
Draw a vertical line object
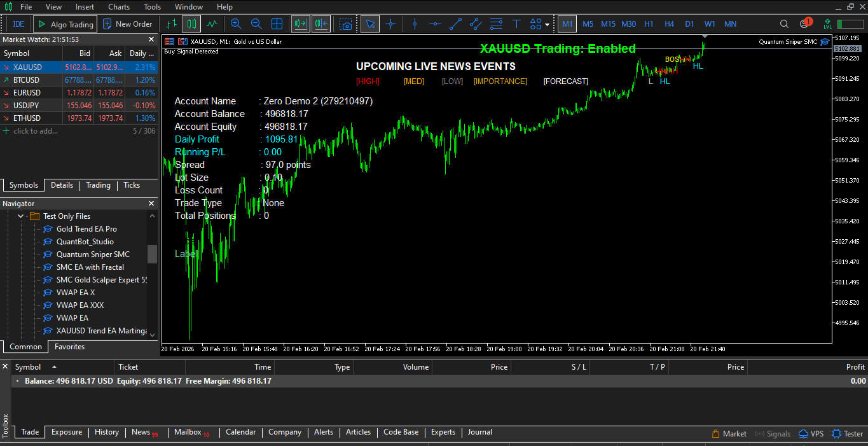pyautogui.click(x=415, y=24)
